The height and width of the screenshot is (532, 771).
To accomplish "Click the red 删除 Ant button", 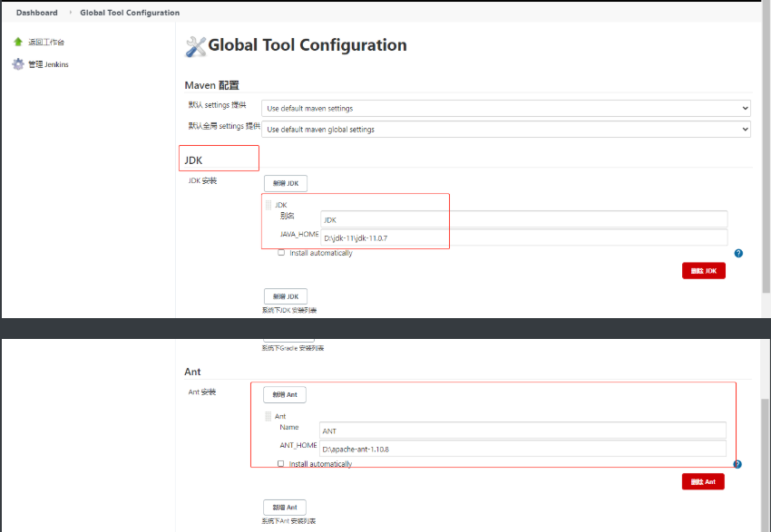I will click(703, 482).
